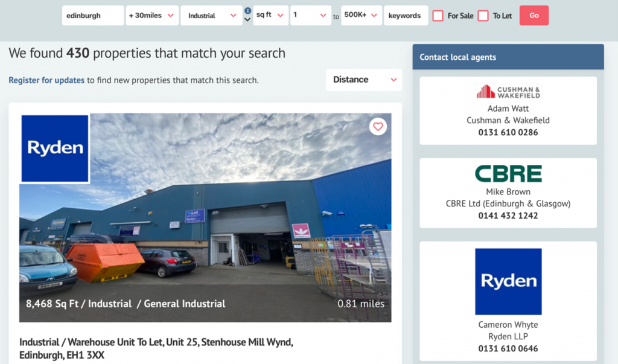The image size is (618, 364).
Task: Click the Contact local agents header
Action: (x=508, y=57)
